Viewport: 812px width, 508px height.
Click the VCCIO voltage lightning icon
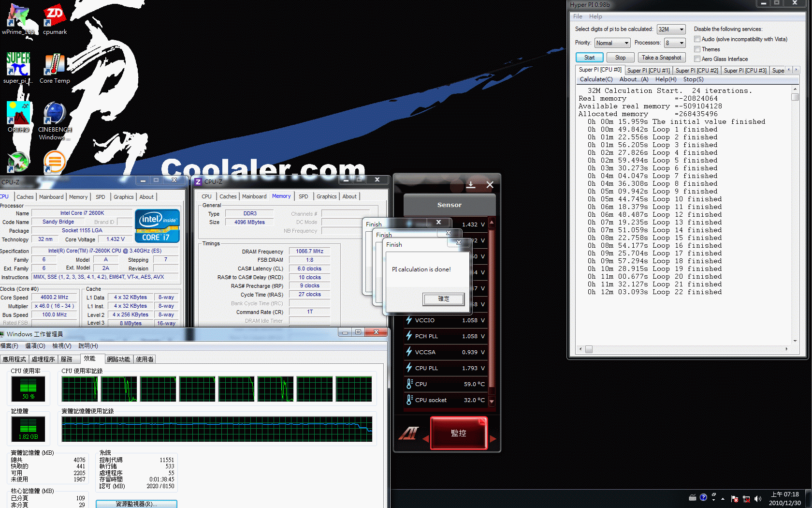tap(409, 320)
